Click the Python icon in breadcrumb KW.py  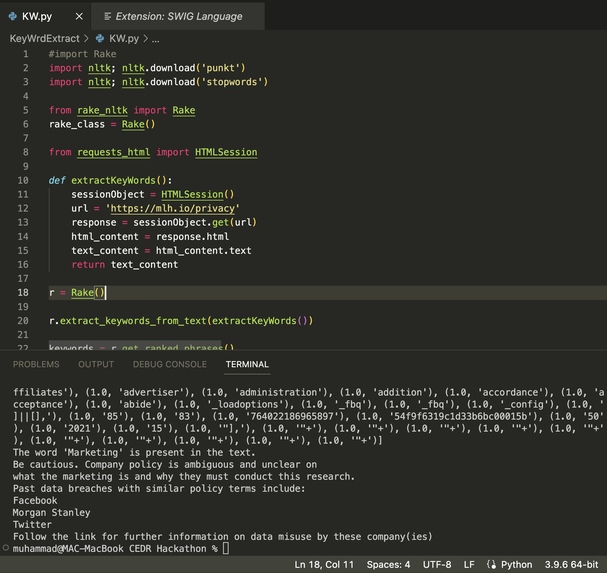(100, 38)
